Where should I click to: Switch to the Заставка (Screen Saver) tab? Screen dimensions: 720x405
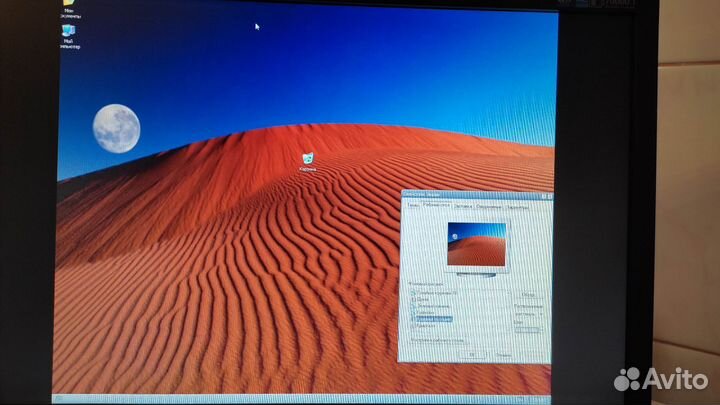(464, 204)
